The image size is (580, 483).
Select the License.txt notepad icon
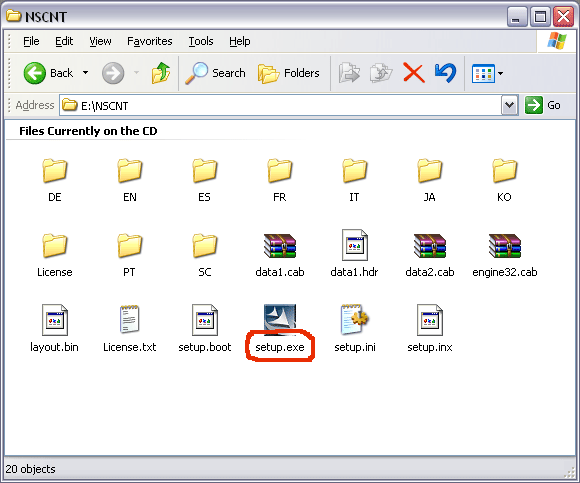tap(129, 319)
